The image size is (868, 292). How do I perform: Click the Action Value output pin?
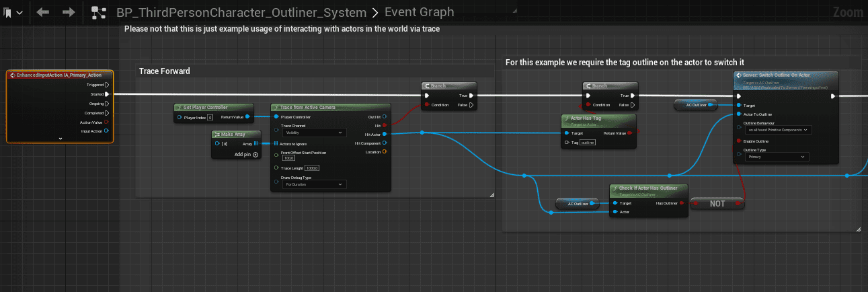point(106,122)
